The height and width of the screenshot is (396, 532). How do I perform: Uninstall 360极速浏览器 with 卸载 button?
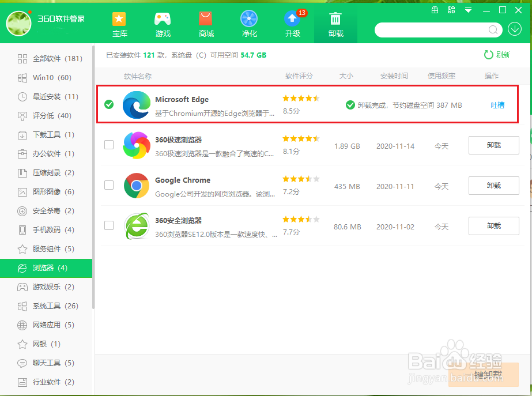(493, 145)
